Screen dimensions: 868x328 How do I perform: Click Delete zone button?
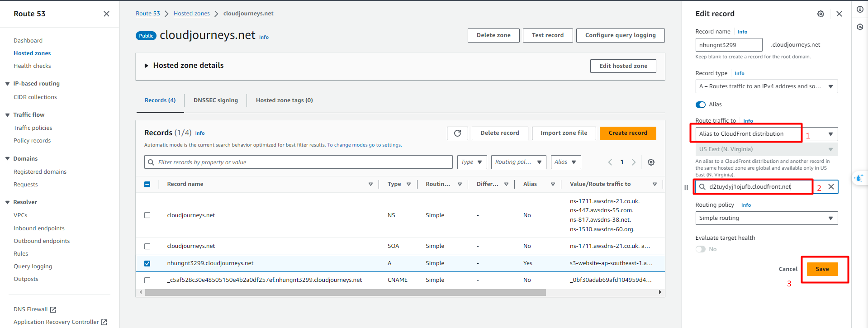[493, 35]
